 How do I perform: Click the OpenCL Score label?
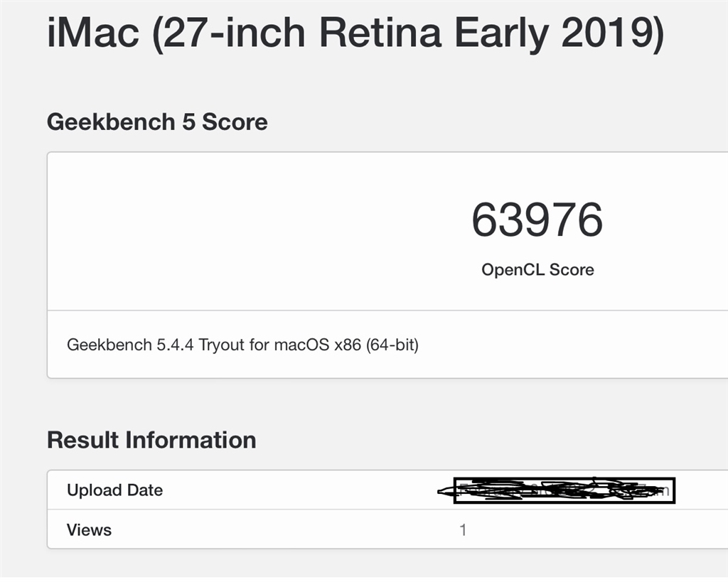tap(537, 269)
